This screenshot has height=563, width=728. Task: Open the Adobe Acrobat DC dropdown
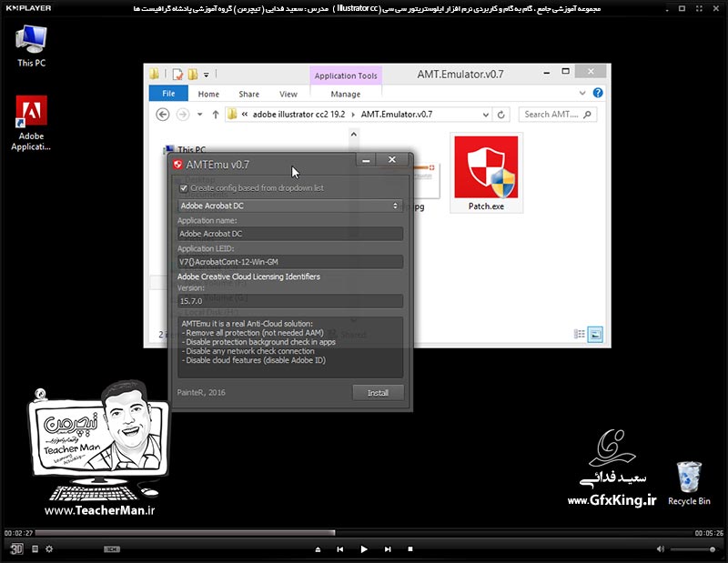(289, 206)
